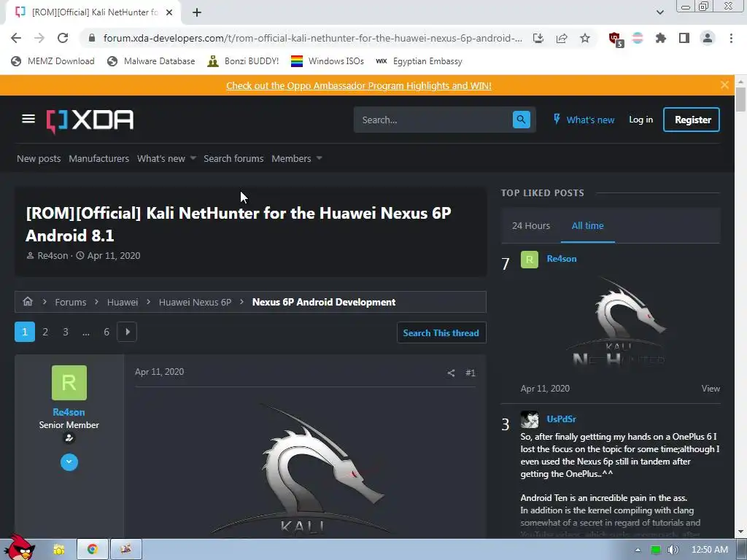Click the browser forward arrow
This screenshot has height=560, width=747.
[39, 38]
